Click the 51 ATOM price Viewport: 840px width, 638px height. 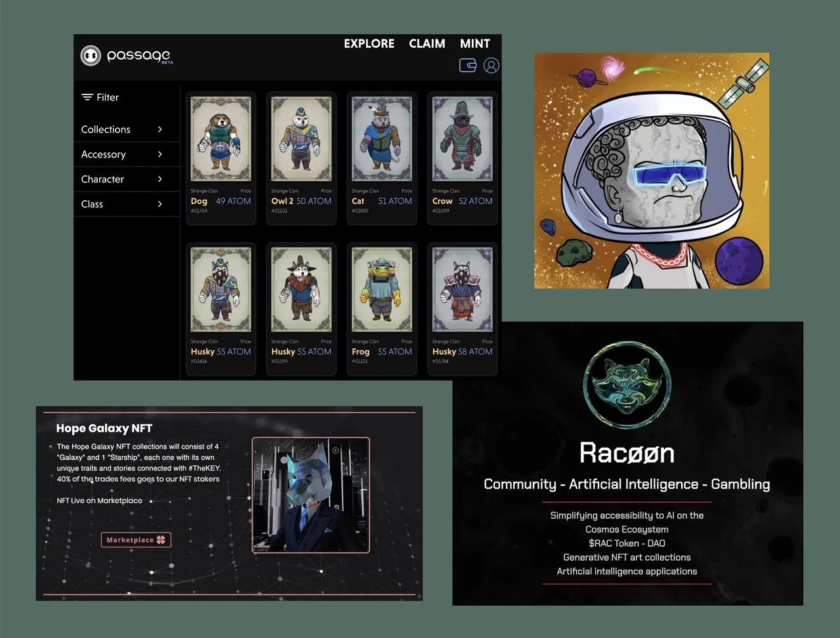[395, 201]
